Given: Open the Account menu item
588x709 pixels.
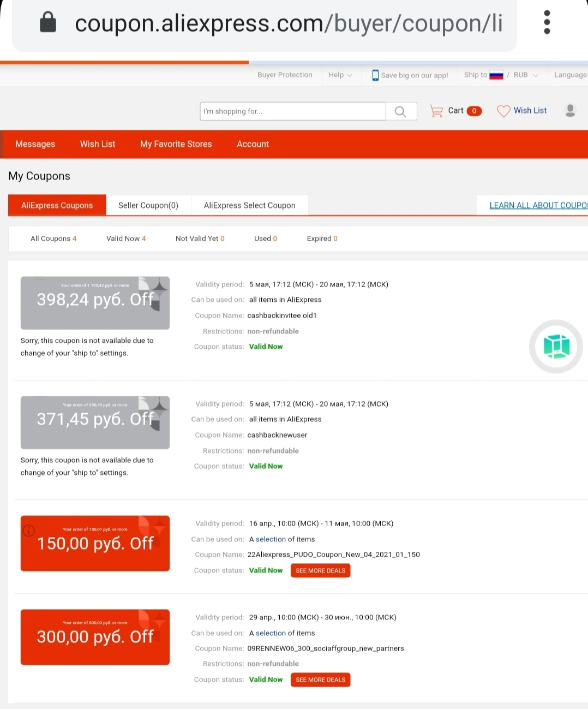Looking at the screenshot, I should [253, 144].
